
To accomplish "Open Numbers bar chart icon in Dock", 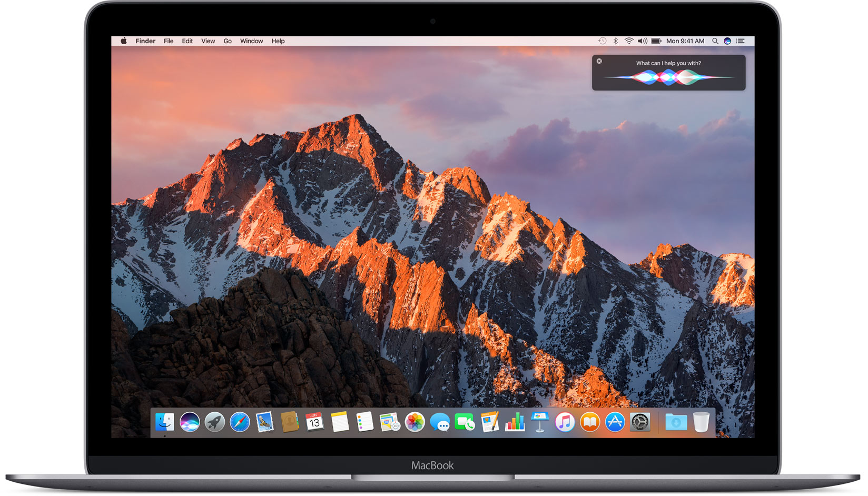I will (515, 422).
